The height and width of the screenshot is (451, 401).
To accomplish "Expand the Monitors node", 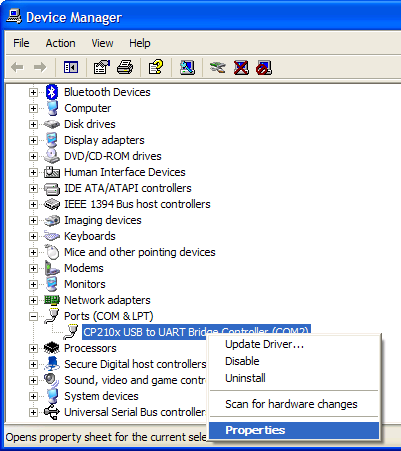I will coord(33,284).
